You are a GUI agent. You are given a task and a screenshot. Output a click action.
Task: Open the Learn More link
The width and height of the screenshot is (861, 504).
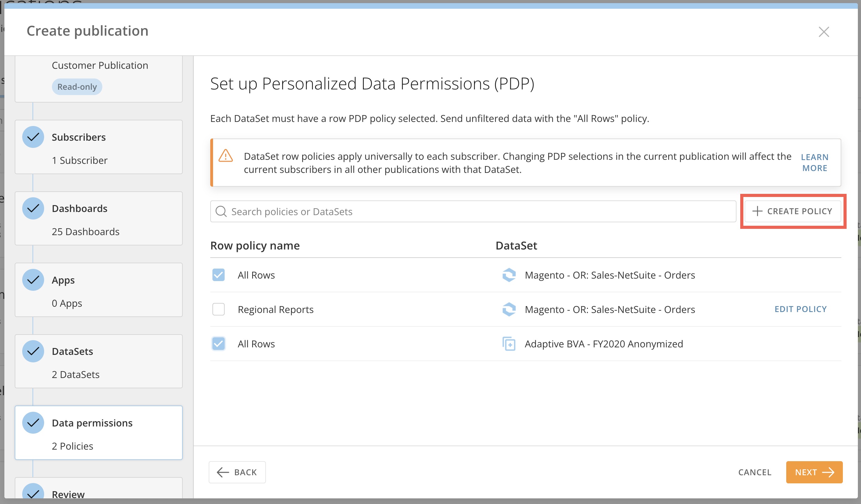815,163
